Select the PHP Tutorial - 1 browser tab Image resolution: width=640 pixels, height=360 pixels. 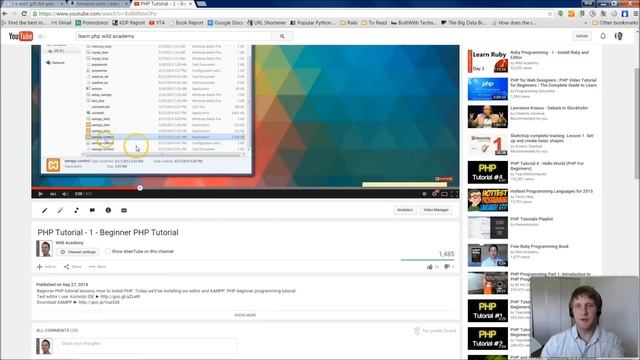point(163,4)
